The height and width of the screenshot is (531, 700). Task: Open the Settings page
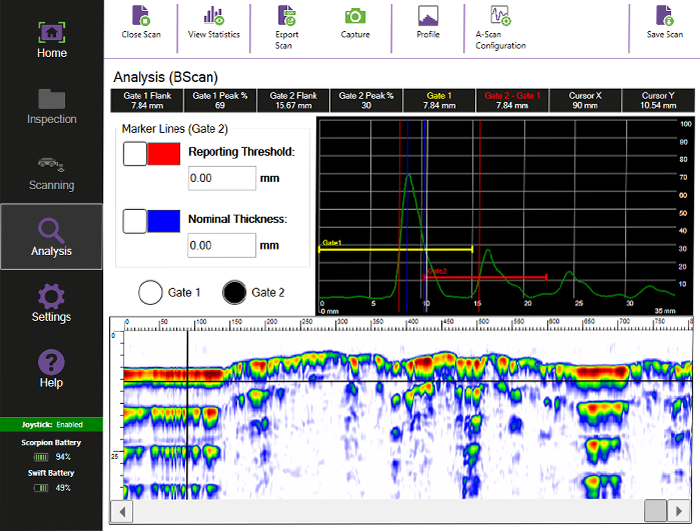(51, 304)
